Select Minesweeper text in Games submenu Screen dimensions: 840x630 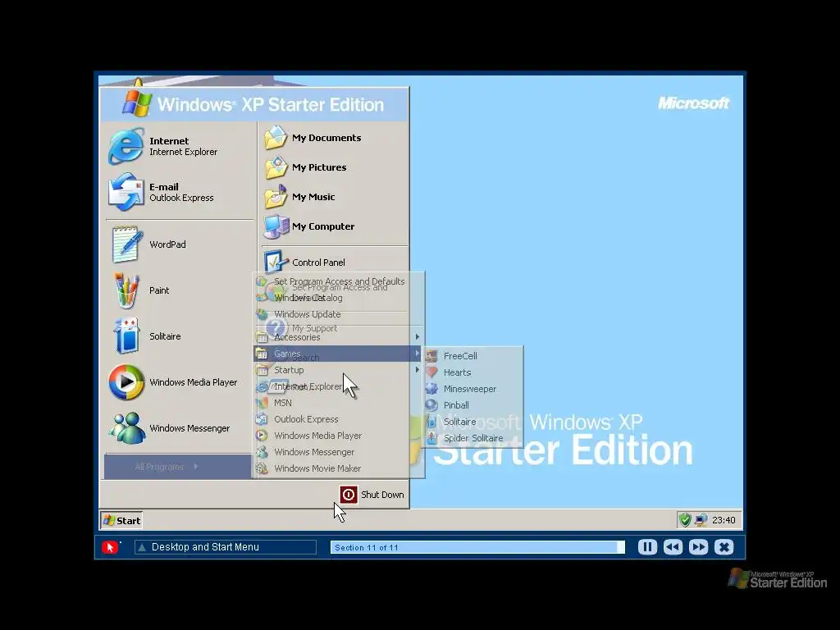[470, 389]
